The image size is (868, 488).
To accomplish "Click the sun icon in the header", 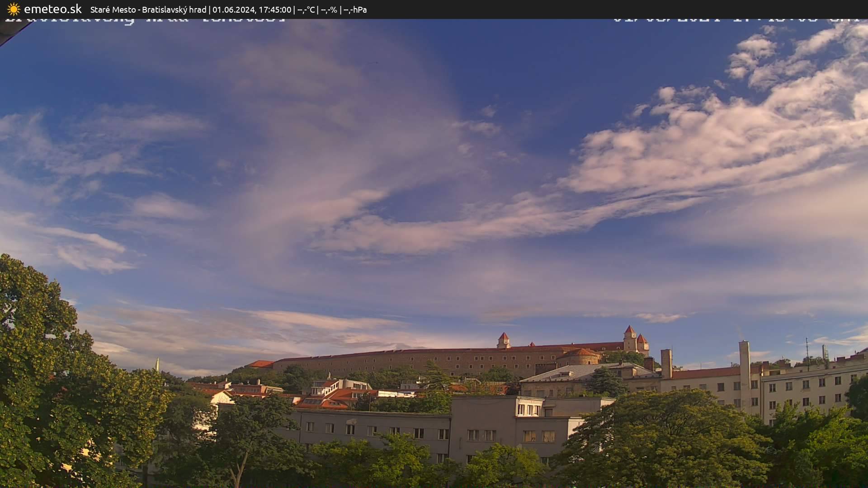I will (13, 9).
